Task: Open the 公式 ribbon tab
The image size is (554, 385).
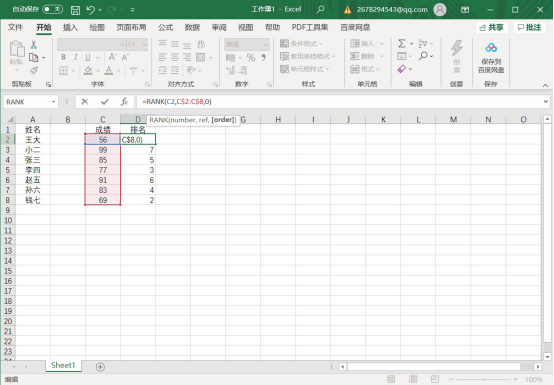Action: click(x=165, y=28)
